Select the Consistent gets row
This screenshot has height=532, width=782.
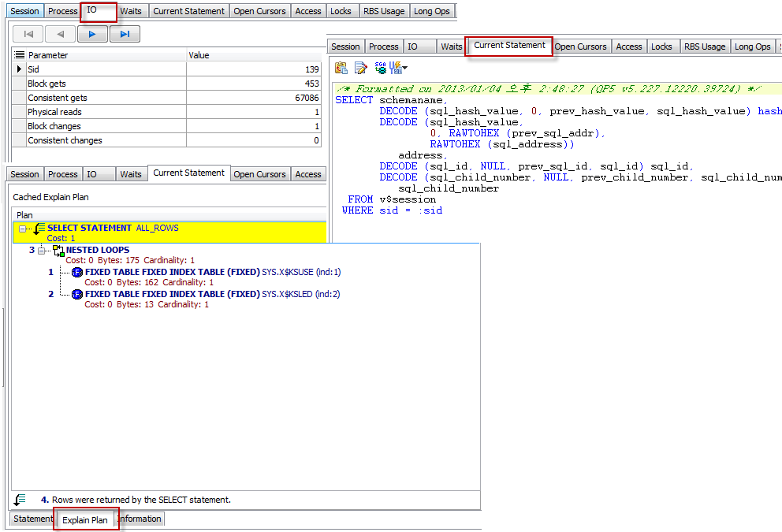pos(102,98)
